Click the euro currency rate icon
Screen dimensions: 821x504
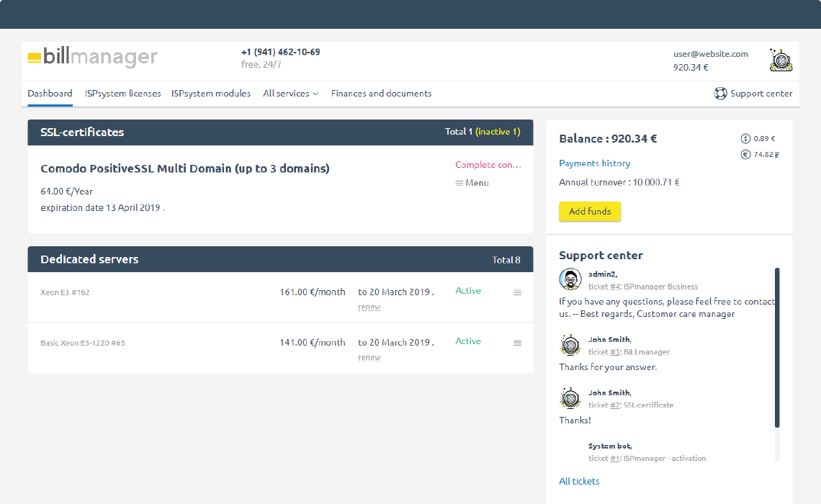(x=745, y=154)
